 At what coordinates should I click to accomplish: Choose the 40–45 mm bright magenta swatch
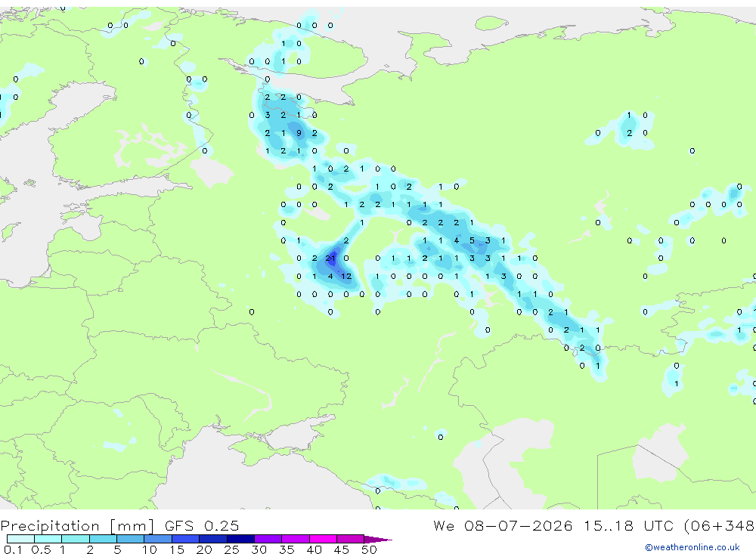click(x=323, y=539)
